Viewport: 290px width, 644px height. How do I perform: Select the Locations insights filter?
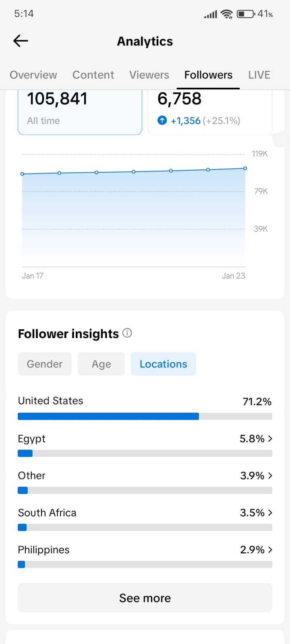pos(163,364)
